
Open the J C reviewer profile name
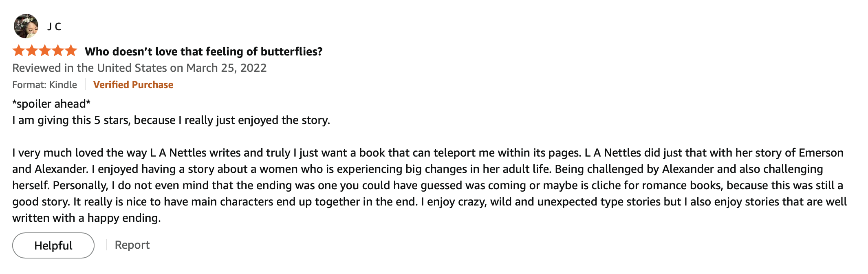(x=54, y=27)
